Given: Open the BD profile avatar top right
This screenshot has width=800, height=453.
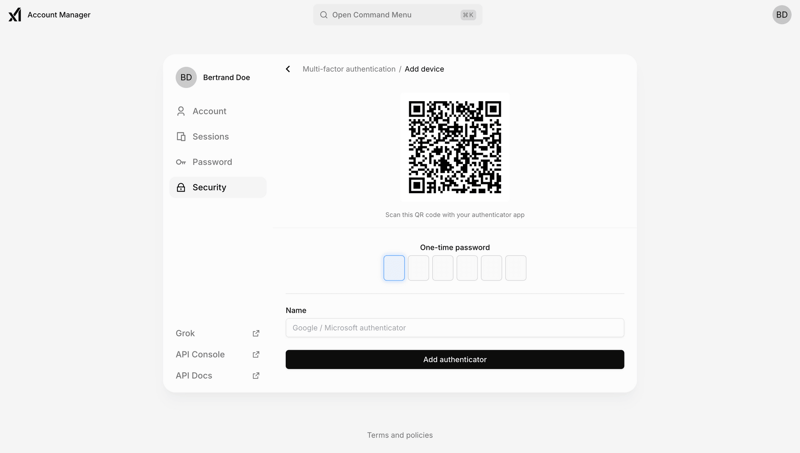Looking at the screenshot, I should pos(782,15).
